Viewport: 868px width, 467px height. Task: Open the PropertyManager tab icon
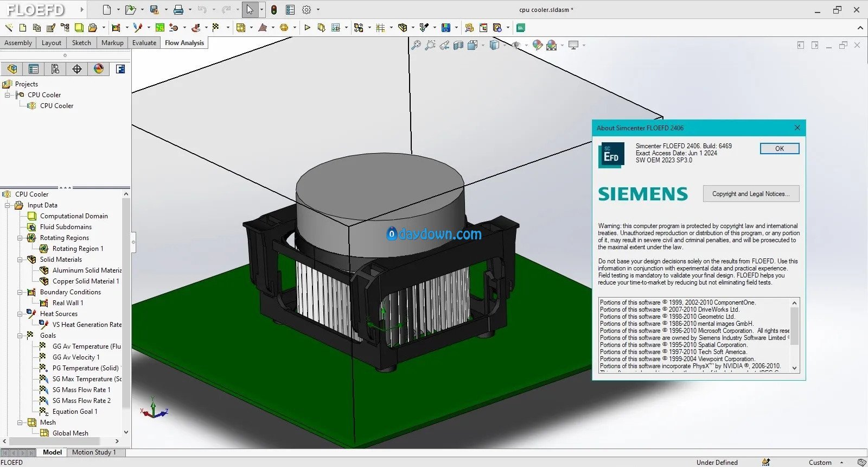(x=34, y=69)
